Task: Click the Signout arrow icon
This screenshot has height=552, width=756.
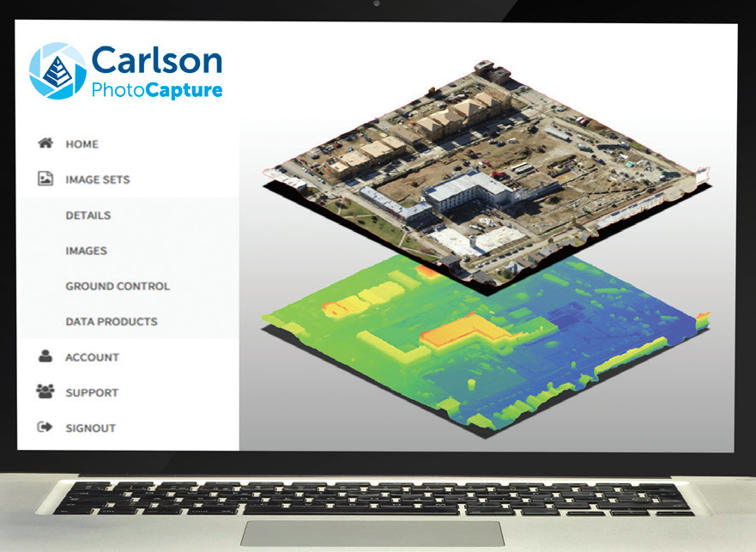Action: [x=45, y=427]
